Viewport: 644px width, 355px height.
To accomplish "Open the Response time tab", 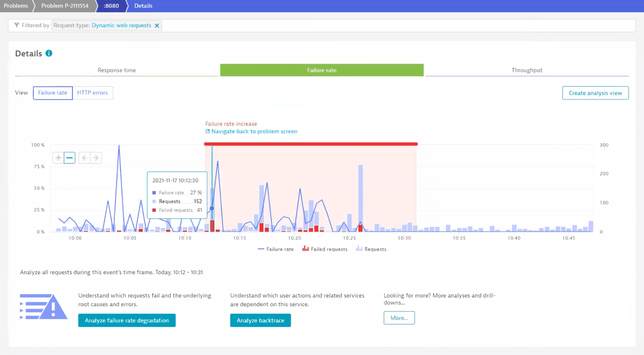I will pyautogui.click(x=117, y=70).
